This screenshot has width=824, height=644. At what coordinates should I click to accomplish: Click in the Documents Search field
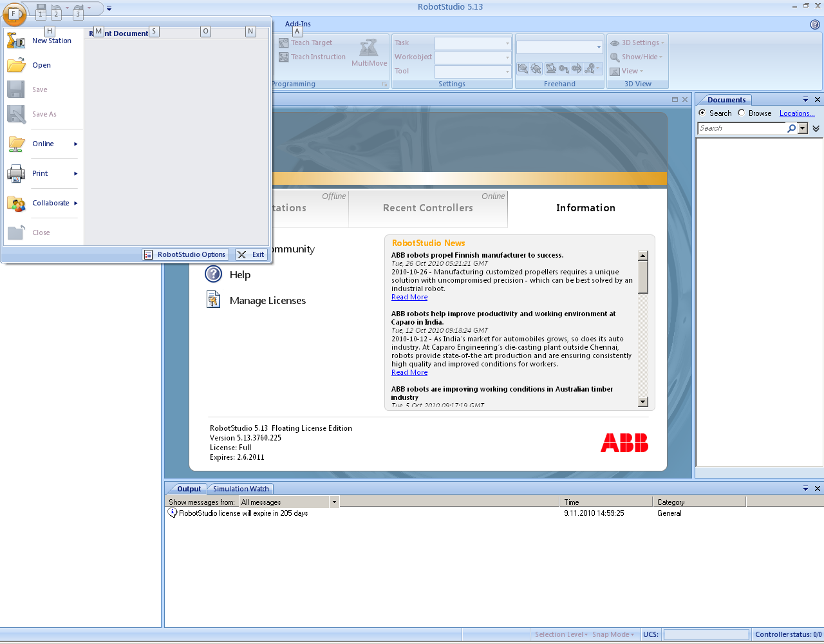tap(742, 128)
